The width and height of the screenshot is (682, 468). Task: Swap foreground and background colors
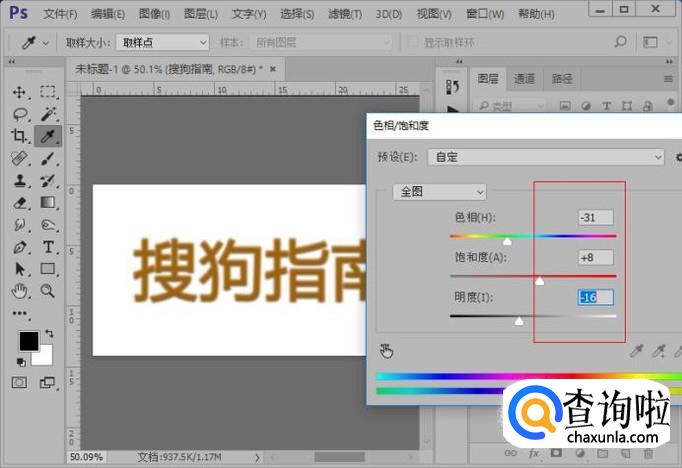[x=49, y=334]
